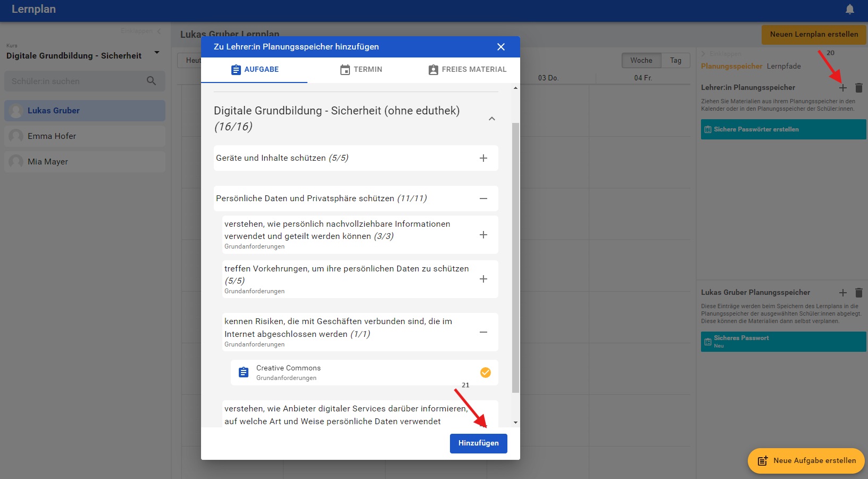Open the Lernpfade tab
Image resolution: width=868 pixels, height=479 pixels.
(783, 66)
